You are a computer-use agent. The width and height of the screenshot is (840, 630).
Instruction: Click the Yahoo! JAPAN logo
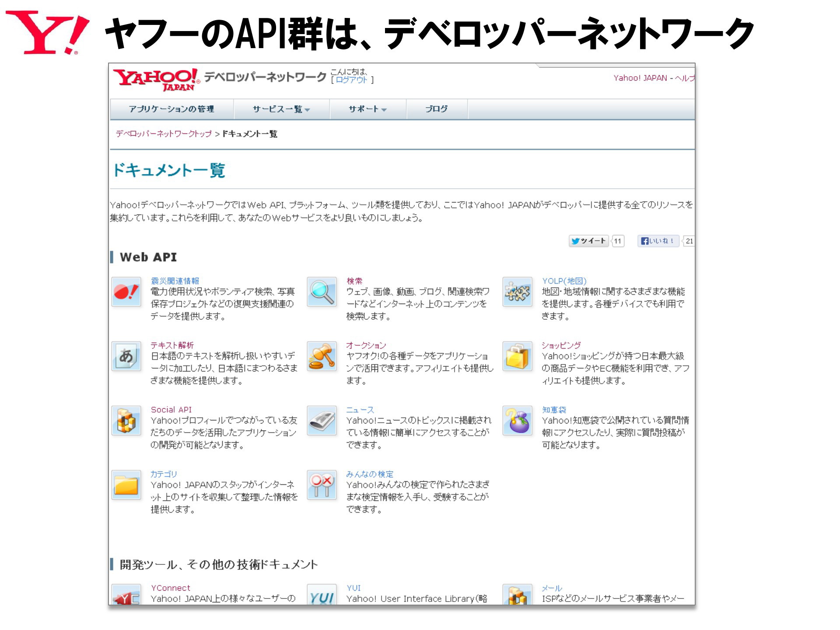(157, 80)
